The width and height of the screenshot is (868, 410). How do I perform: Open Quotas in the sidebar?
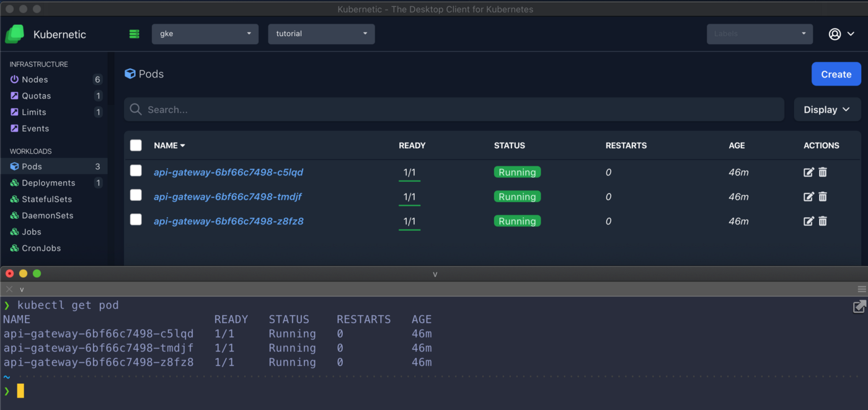coord(37,96)
